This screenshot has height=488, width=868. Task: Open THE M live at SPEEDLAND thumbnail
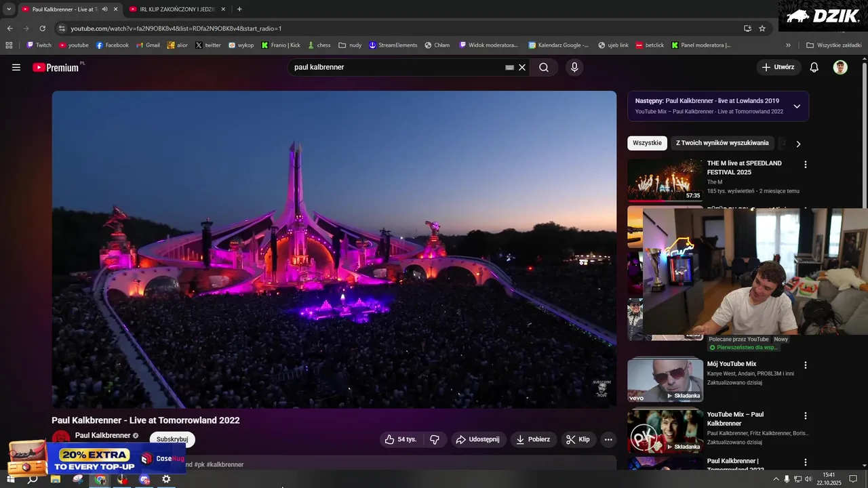click(665, 180)
